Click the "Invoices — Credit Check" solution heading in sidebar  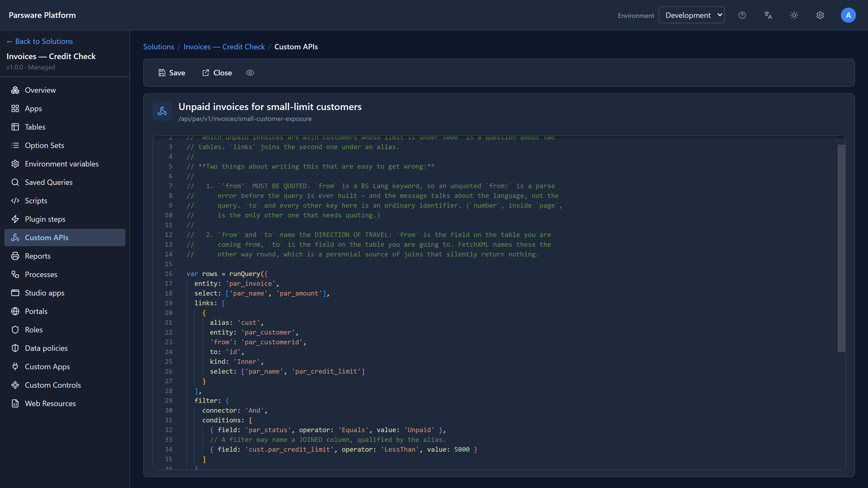click(x=51, y=56)
